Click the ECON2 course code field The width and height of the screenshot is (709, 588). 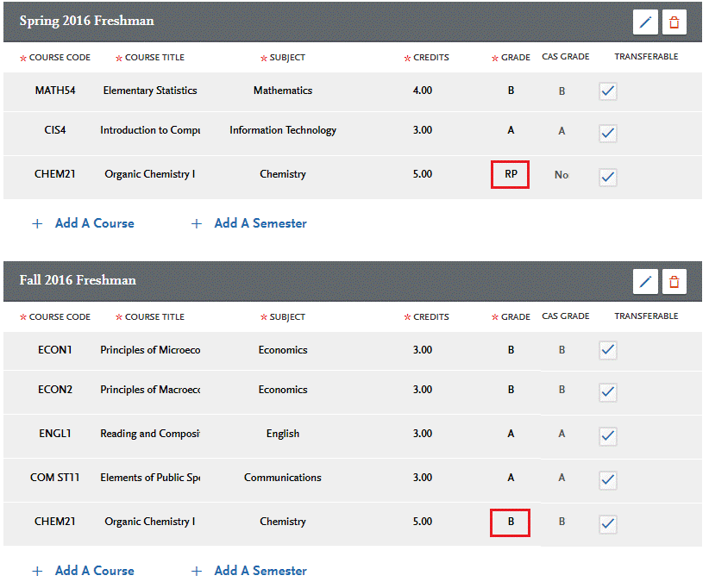click(55, 390)
